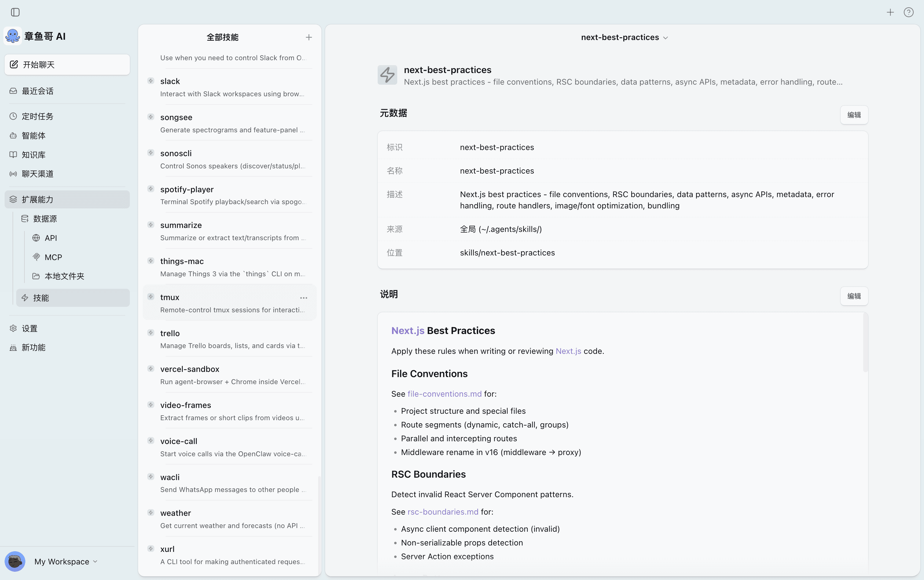Click the plus icon next to 全部技能
This screenshot has height=580, width=924.
[309, 37]
